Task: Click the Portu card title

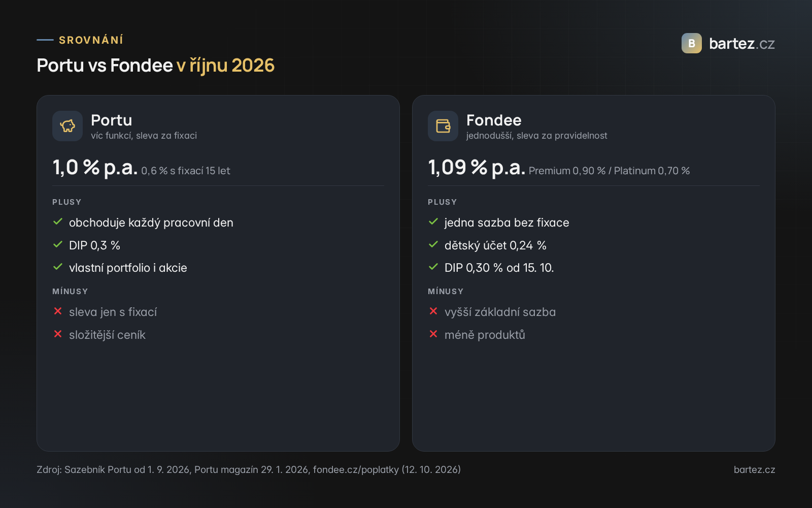Action: tap(112, 120)
